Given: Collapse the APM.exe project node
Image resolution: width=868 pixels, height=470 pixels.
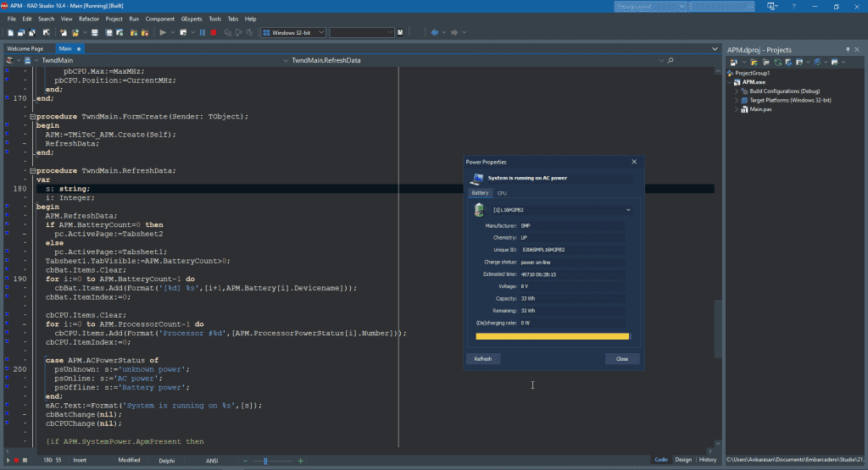Looking at the screenshot, I should tap(730, 82).
